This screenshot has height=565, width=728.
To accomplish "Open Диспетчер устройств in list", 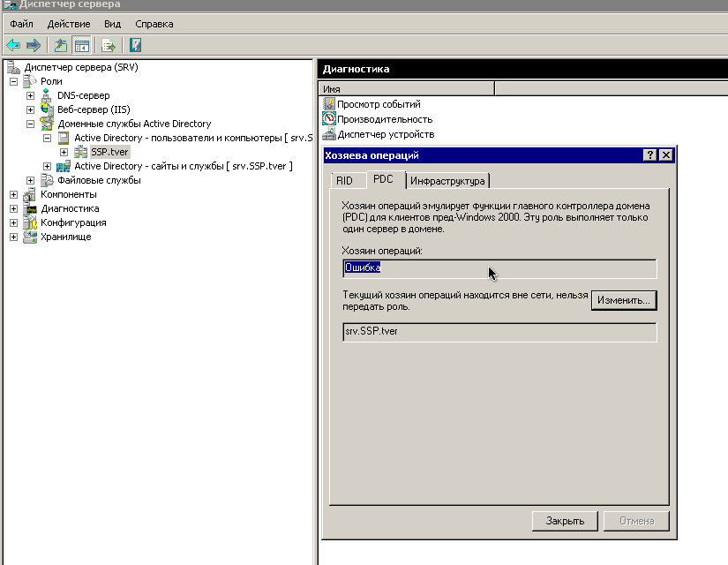I will 386,135.
